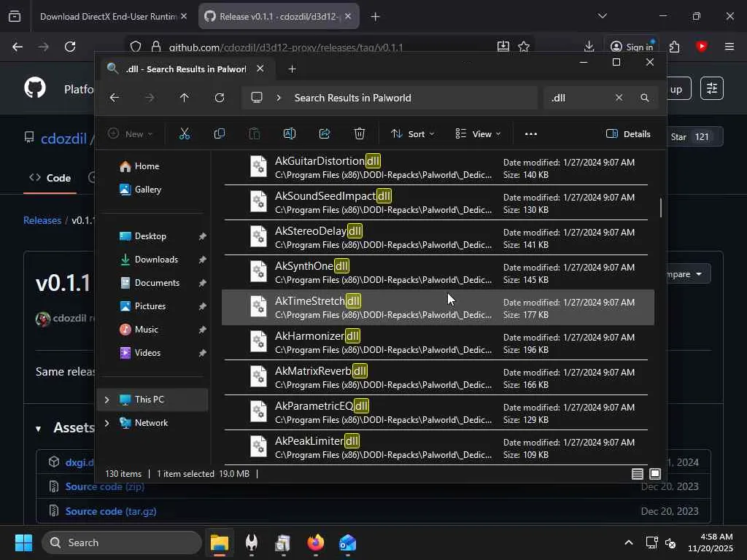The height and width of the screenshot is (560, 747).
Task: Open Firefox from the taskbar
Action: coord(315,542)
